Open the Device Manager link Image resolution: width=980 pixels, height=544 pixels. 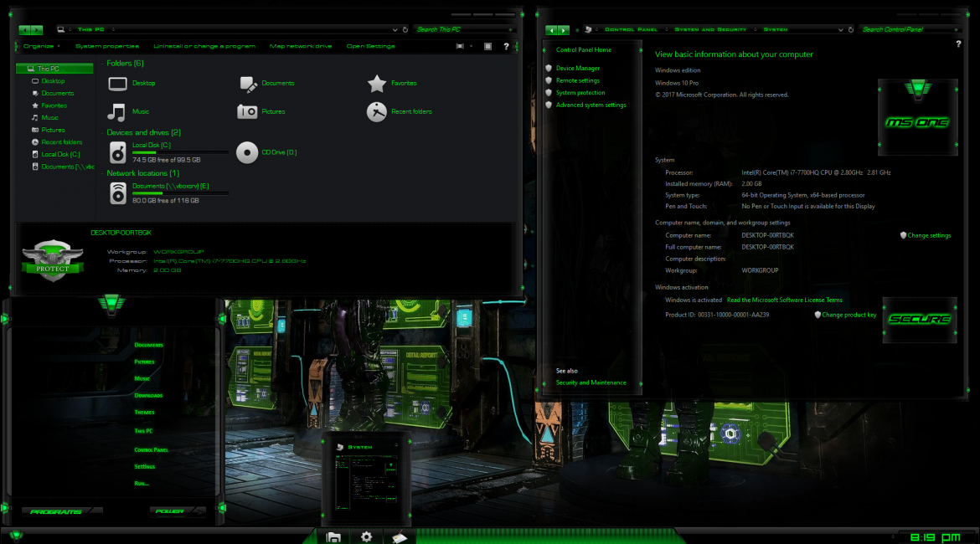[577, 68]
